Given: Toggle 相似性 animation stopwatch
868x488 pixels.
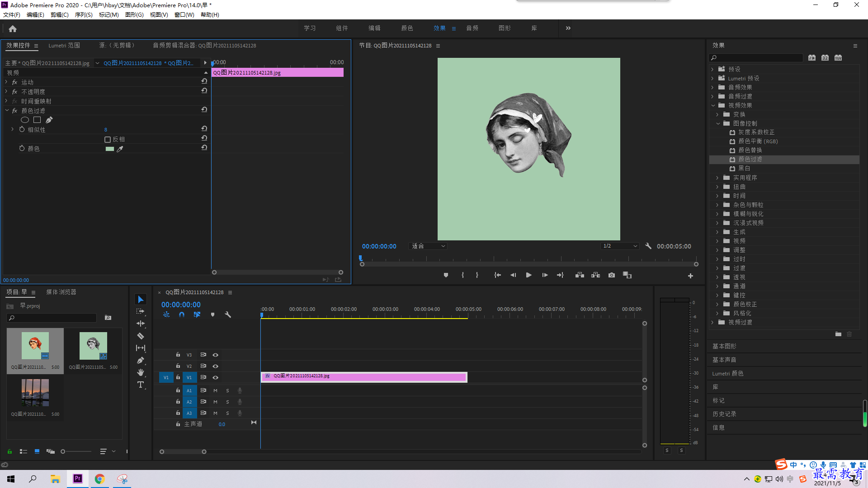Looking at the screenshot, I should pos(22,130).
